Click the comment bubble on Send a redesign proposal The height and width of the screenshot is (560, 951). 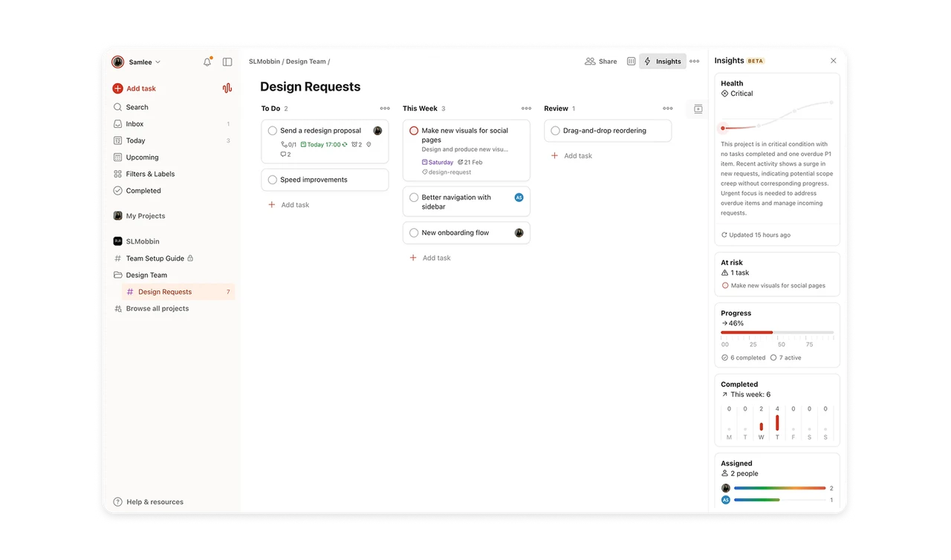coord(283,154)
